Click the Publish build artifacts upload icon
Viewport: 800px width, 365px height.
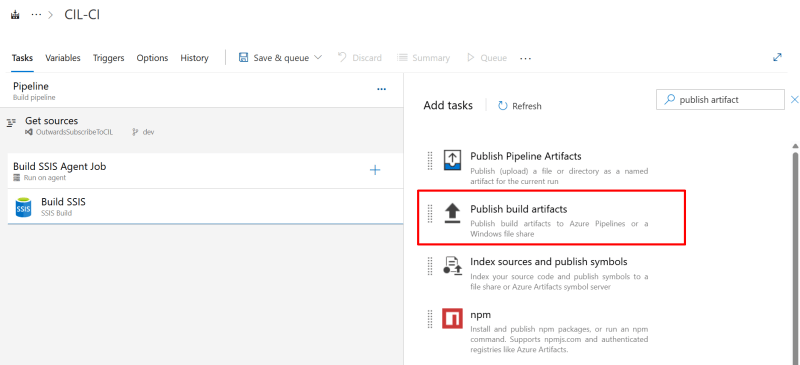(x=452, y=213)
